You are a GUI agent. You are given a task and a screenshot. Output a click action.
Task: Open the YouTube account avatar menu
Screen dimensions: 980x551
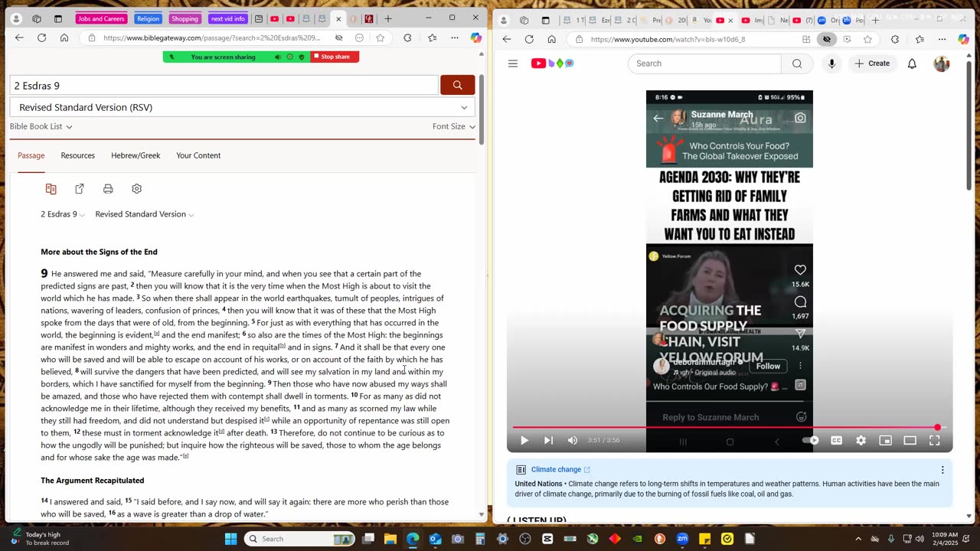(942, 64)
